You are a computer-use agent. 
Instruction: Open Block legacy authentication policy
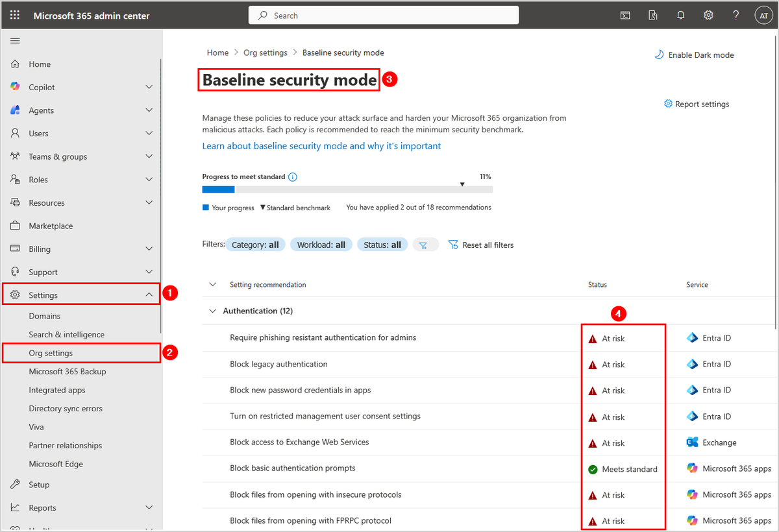point(278,364)
